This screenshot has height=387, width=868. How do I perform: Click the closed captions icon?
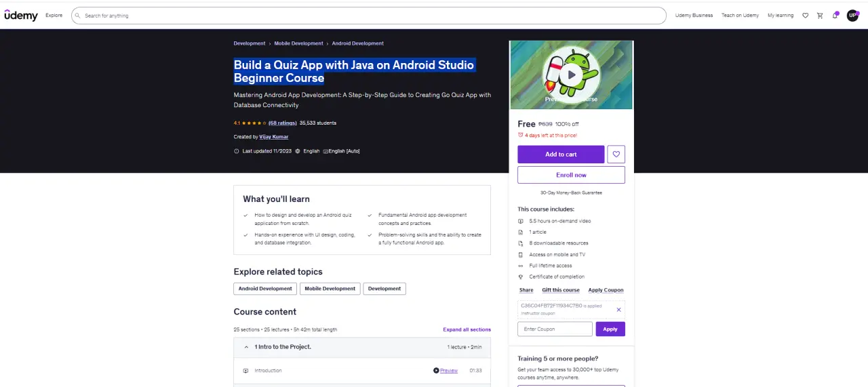(325, 151)
